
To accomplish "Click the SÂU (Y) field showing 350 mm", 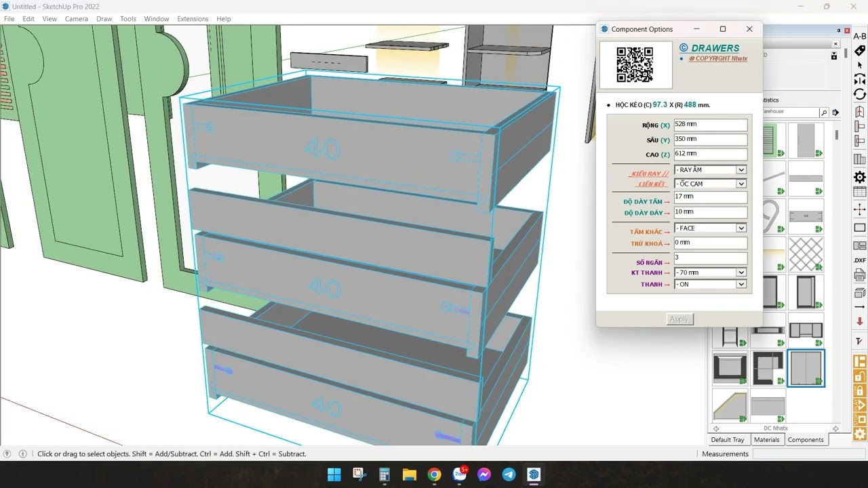I will (711, 140).
